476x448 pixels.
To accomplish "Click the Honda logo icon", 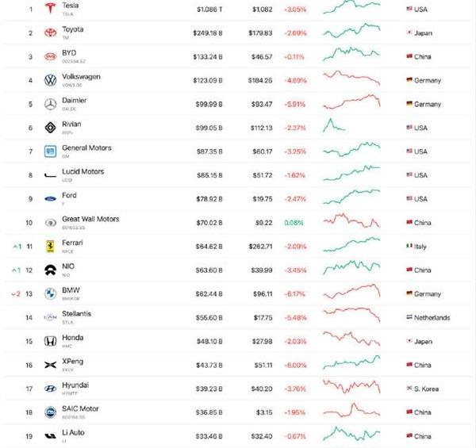I will [49, 341].
